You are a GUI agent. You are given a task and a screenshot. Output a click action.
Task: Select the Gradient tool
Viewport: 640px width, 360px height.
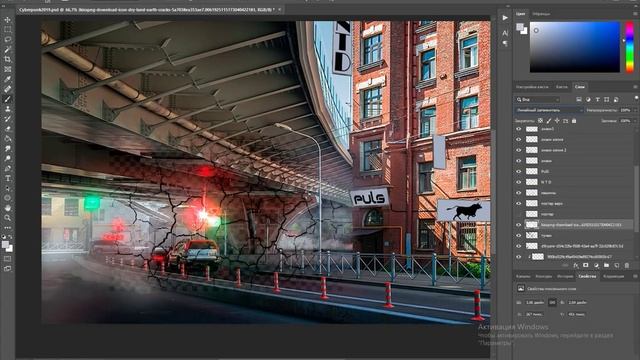click(x=7, y=139)
